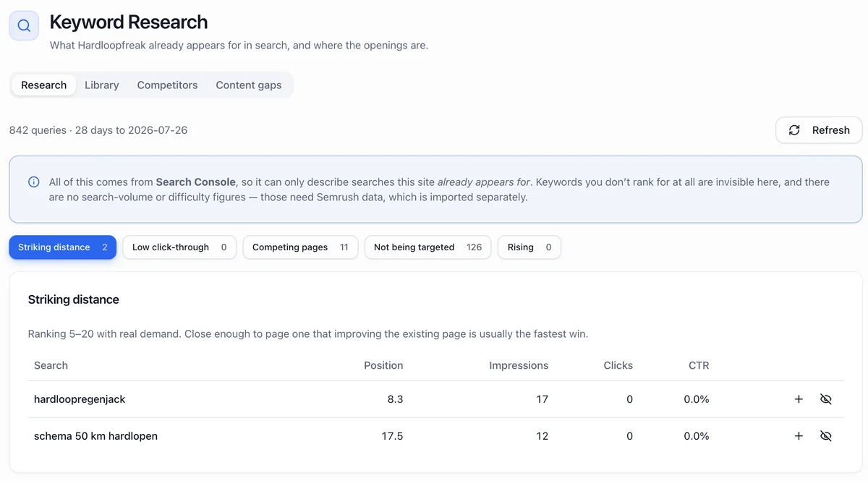
Task: Go to the Content gaps tab
Action: click(x=249, y=85)
